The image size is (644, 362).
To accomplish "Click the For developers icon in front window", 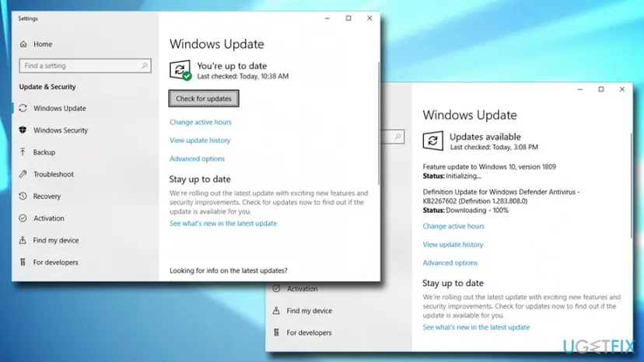I will point(23,262).
